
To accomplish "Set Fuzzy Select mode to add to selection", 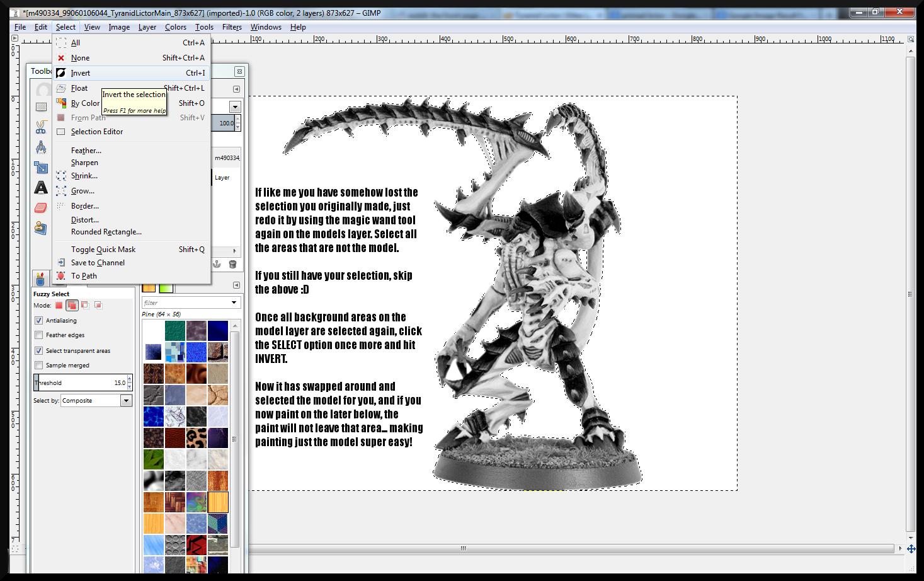I will [72, 305].
